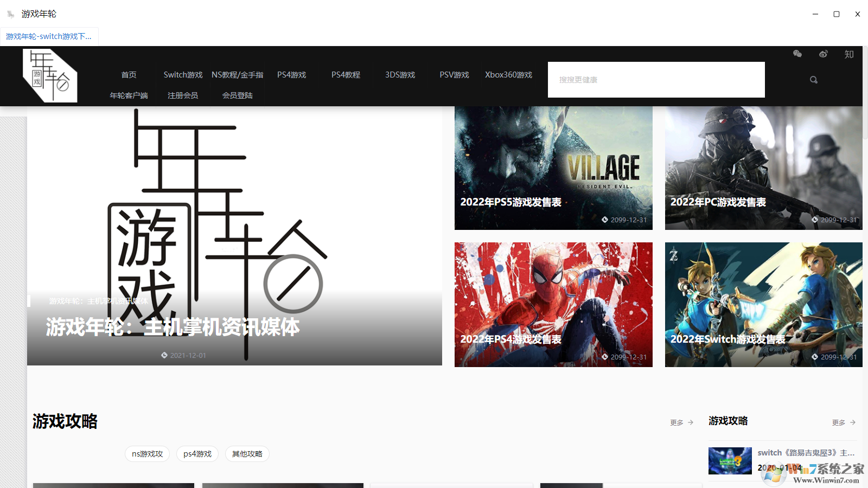The height and width of the screenshot is (488, 868).
Task: Click the search magnifier icon
Action: pos(814,80)
